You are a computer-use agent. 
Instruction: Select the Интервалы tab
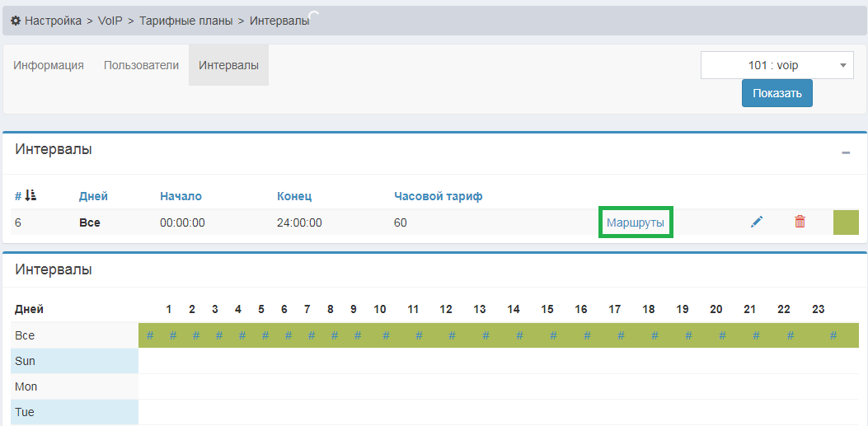click(228, 65)
